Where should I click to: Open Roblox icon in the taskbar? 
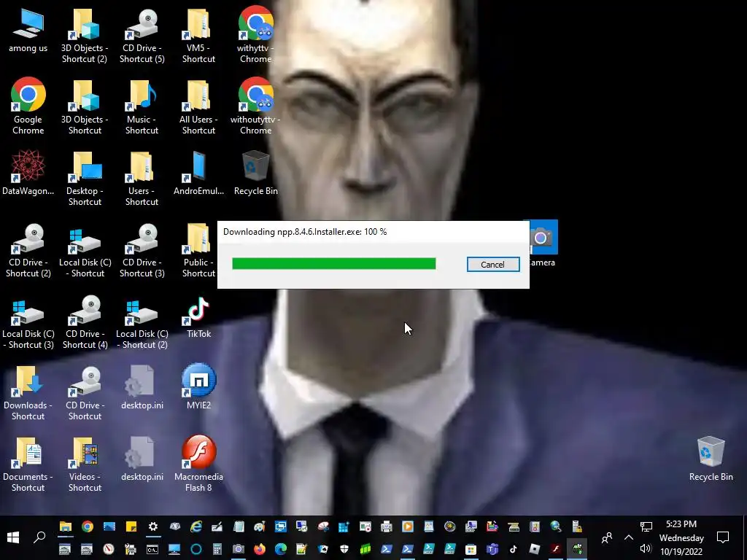[534, 549]
